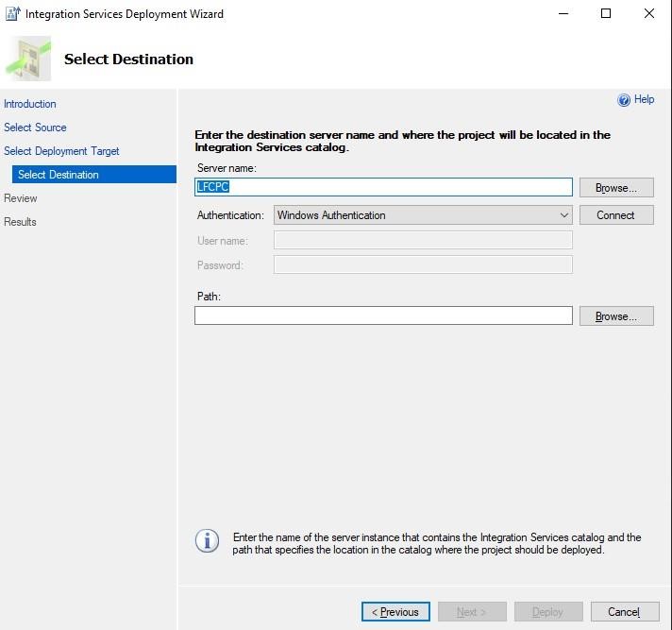Click the Select Destination header graphic
This screenshot has width=672, height=630.
click(28, 59)
